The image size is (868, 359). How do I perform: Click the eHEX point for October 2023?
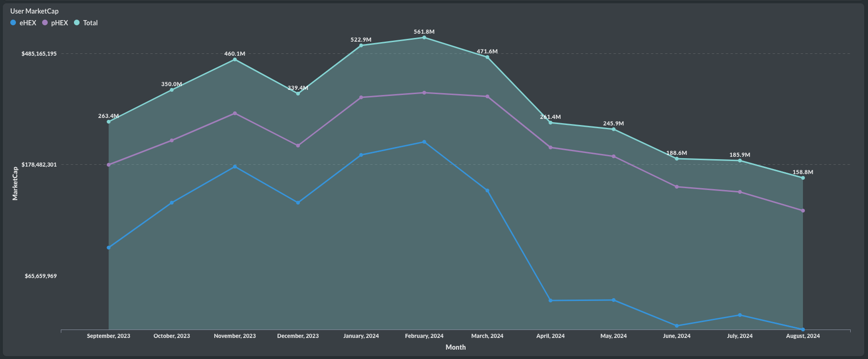pos(172,203)
